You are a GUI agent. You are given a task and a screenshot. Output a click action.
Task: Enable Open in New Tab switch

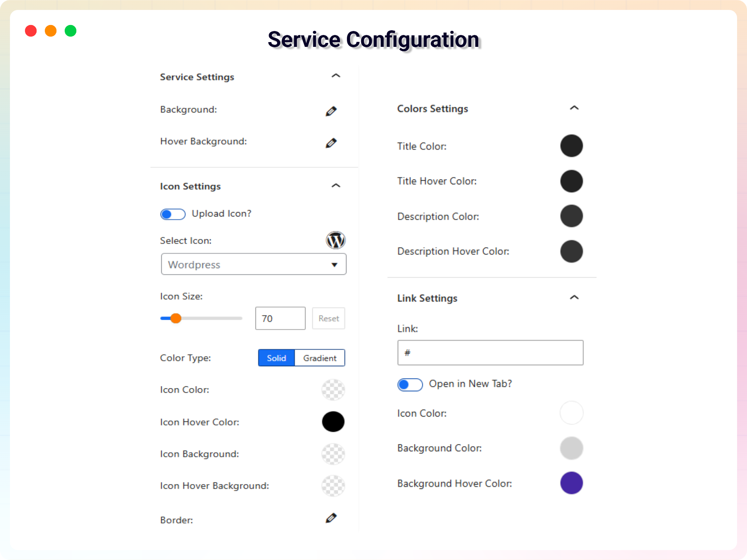point(410,384)
